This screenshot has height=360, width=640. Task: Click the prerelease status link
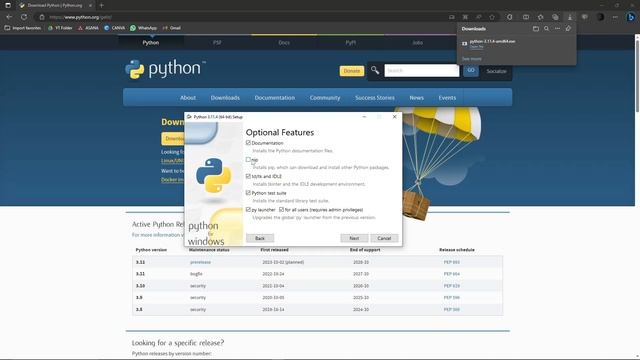click(x=200, y=262)
